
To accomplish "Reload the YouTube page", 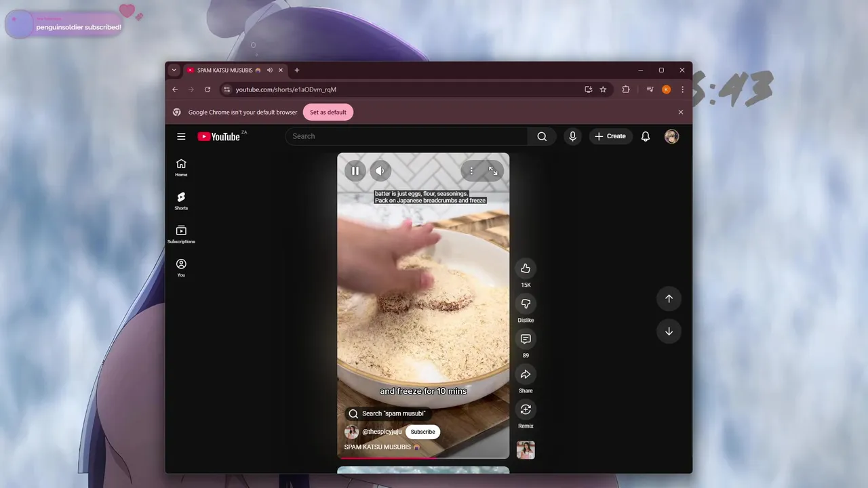I will tap(208, 89).
